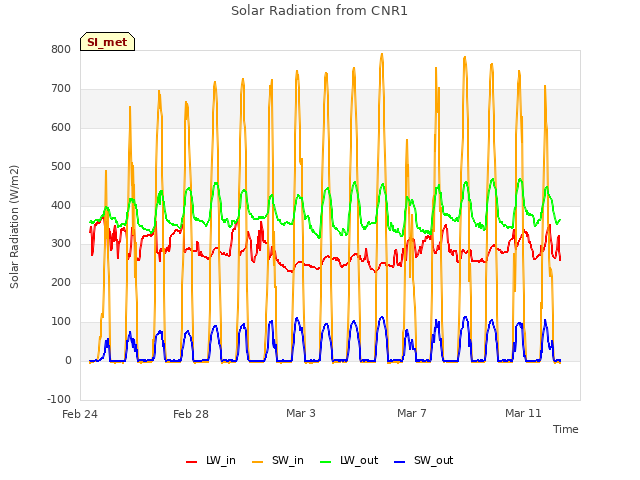Click the Feb 28 x-axis tick label

click(x=191, y=414)
